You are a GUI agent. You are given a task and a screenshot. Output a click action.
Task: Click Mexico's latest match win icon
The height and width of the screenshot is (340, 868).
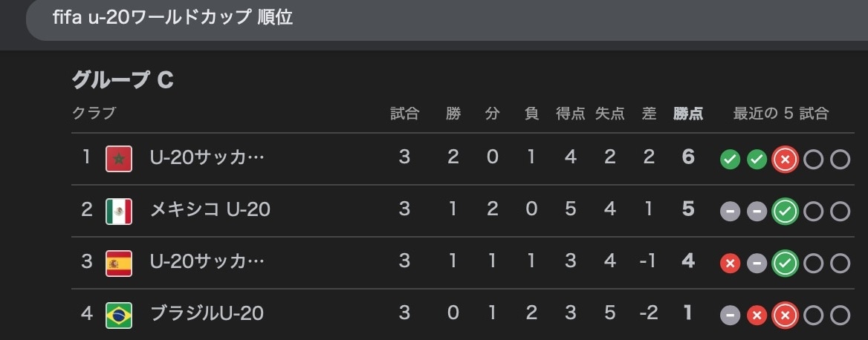[x=785, y=212]
